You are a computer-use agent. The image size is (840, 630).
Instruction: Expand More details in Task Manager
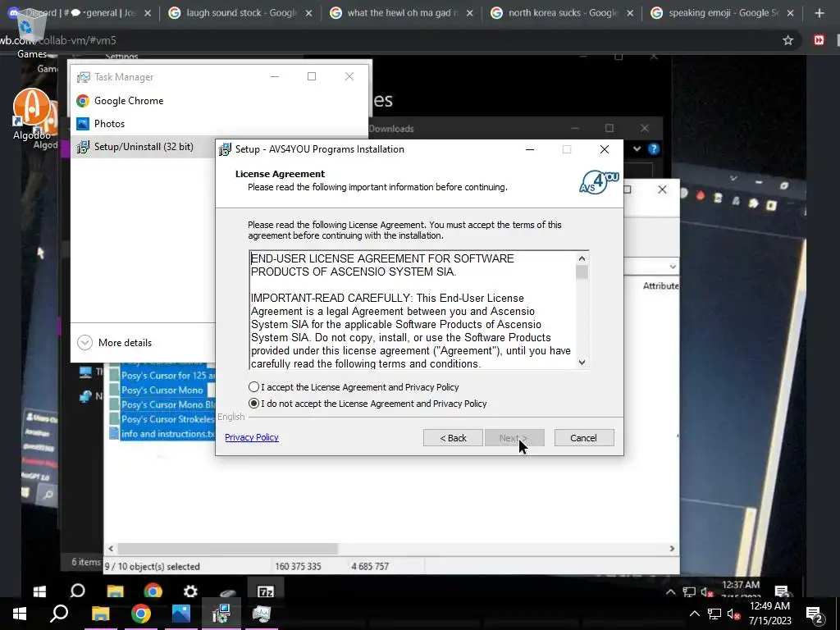[115, 342]
